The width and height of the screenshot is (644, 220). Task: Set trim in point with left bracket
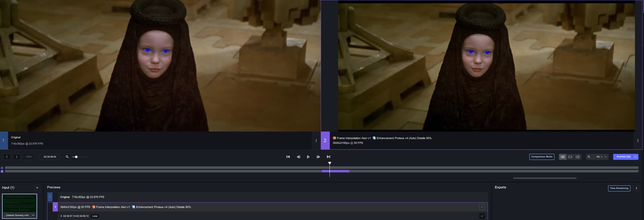[x=7, y=157]
